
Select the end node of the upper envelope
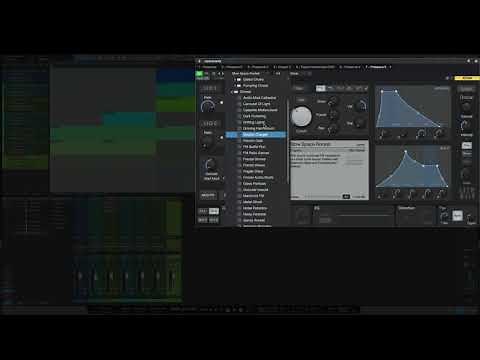[439, 126]
